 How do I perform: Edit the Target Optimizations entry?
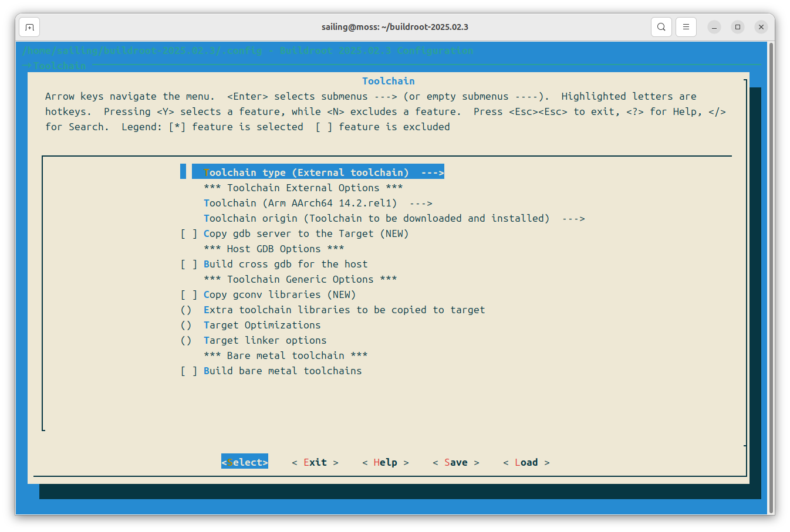click(262, 325)
